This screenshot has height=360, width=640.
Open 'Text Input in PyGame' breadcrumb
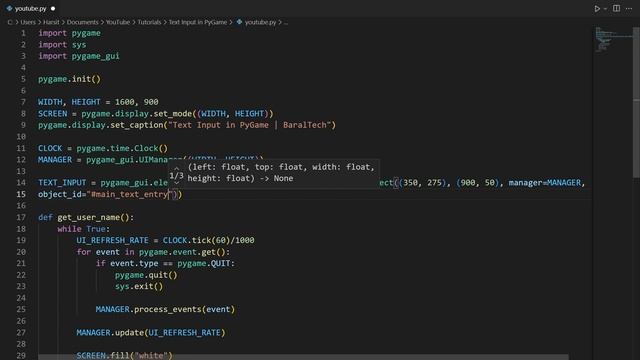click(x=198, y=22)
